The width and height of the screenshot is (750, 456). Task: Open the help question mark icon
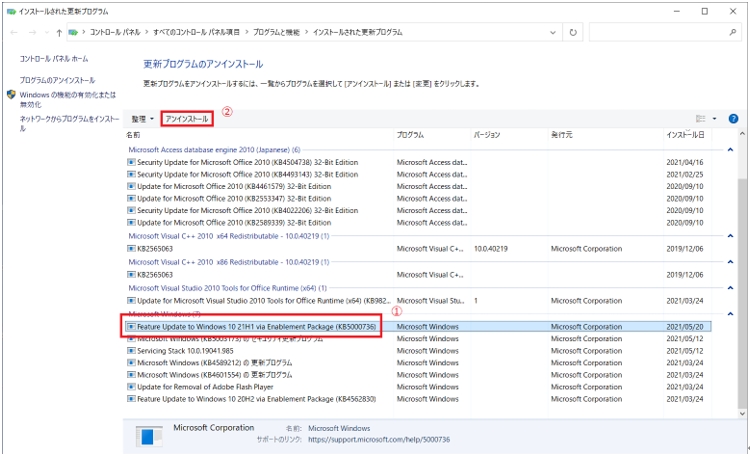(x=733, y=119)
